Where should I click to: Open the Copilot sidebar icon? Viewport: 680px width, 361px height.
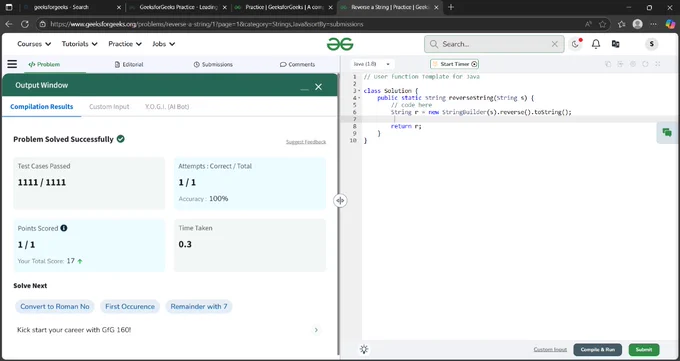(x=670, y=24)
